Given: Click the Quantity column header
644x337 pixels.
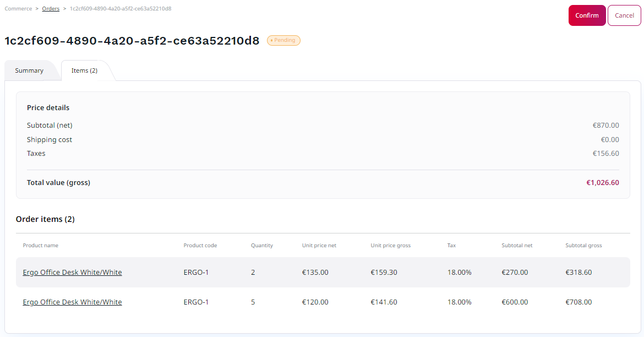Looking at the screenshot, I should click(261, 246).
